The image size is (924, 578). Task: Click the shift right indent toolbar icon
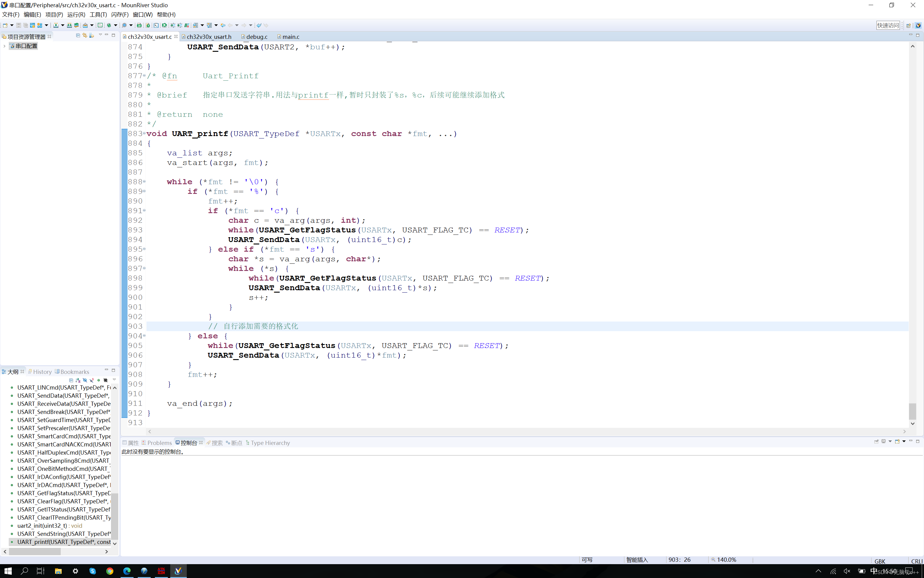tap(173, 25)
